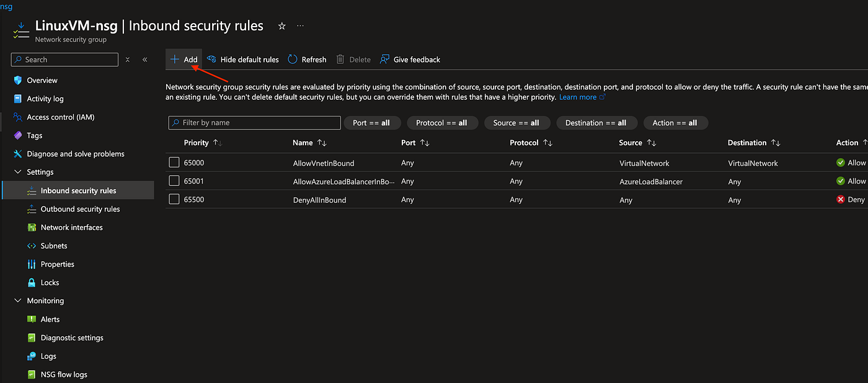Viewport: 868px width, 383px height.
Task: Follow the Learn more link
Action: pos(578,97)
